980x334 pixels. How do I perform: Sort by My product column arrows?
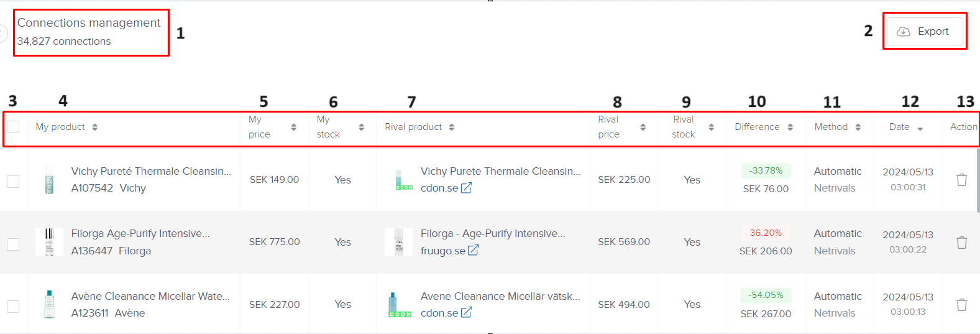coord(95,127)
